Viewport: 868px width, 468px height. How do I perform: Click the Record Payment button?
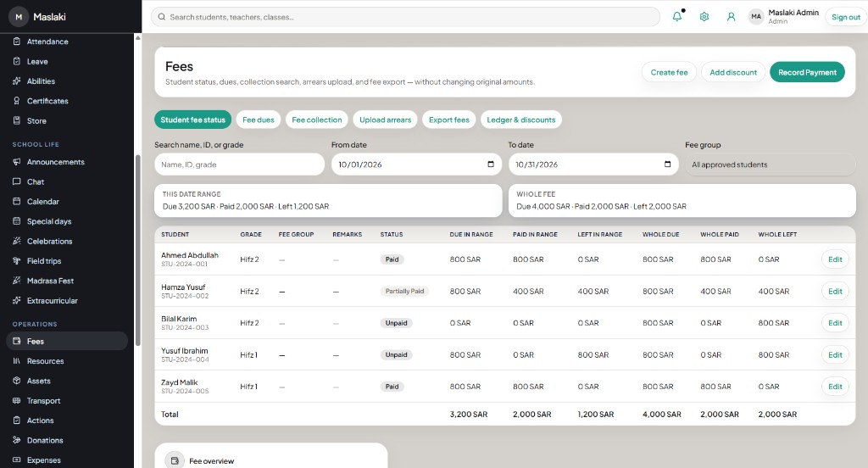pyautogui.click(x=807, y=72)
